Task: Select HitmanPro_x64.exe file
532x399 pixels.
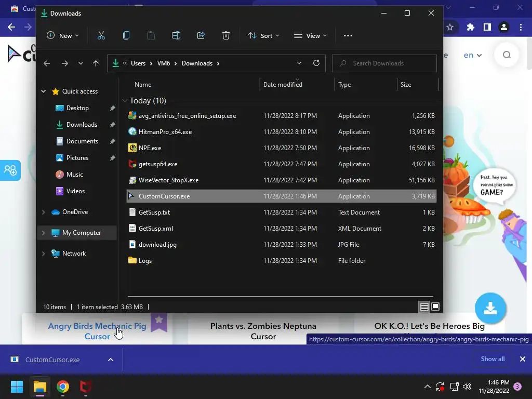Action: pos(281,132)
